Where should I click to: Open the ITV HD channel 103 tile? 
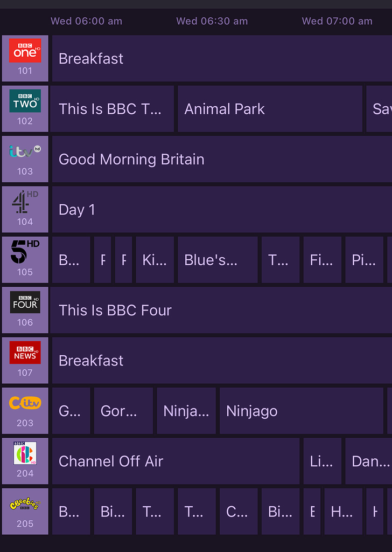25,159
